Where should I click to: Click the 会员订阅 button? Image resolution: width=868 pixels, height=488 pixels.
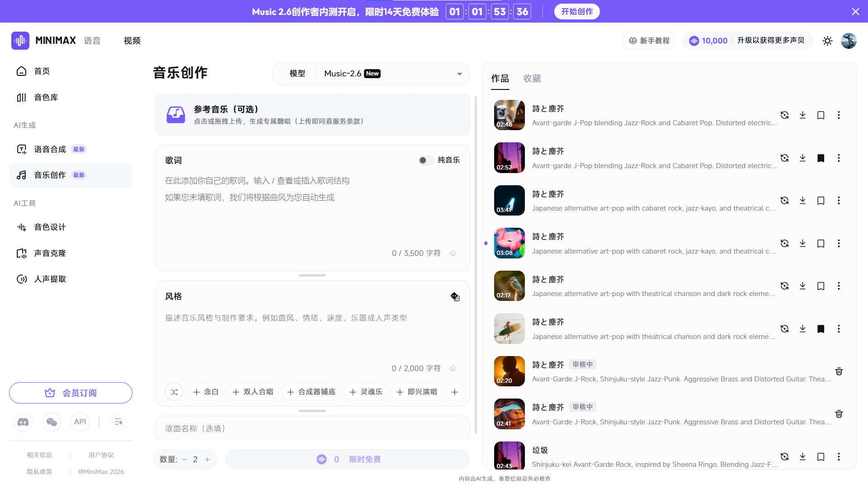click(x=71, y=393)
